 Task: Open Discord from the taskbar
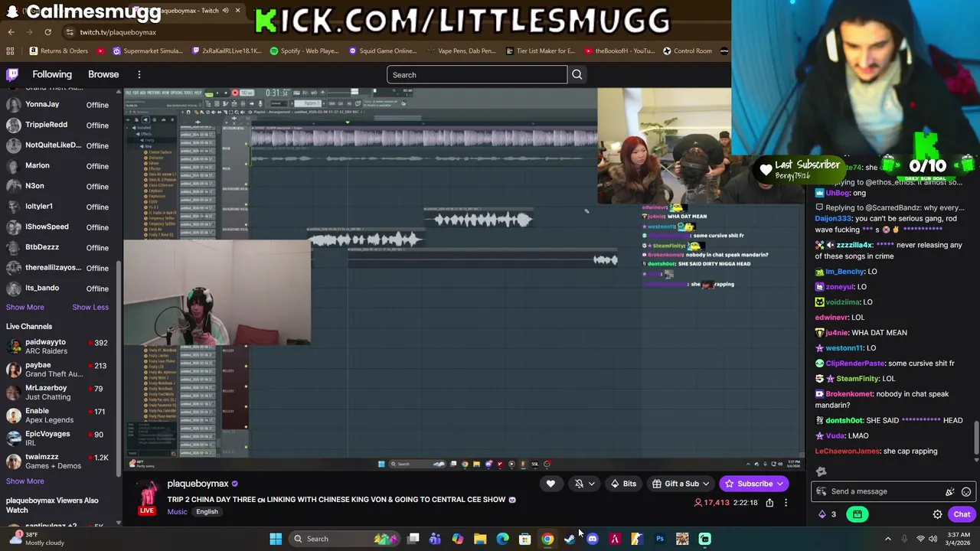(592, 539)
